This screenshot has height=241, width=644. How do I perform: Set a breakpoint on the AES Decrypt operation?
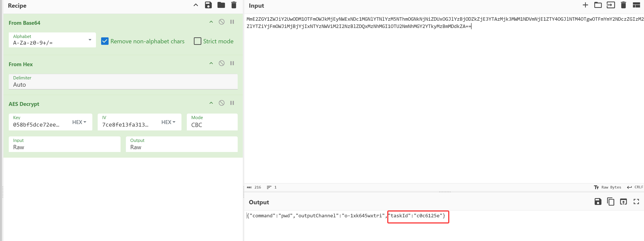232,103
